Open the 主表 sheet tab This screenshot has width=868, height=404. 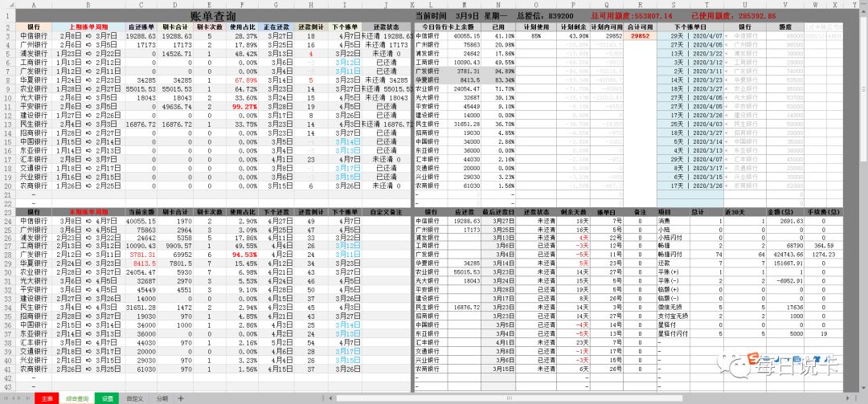click(47, 398)
